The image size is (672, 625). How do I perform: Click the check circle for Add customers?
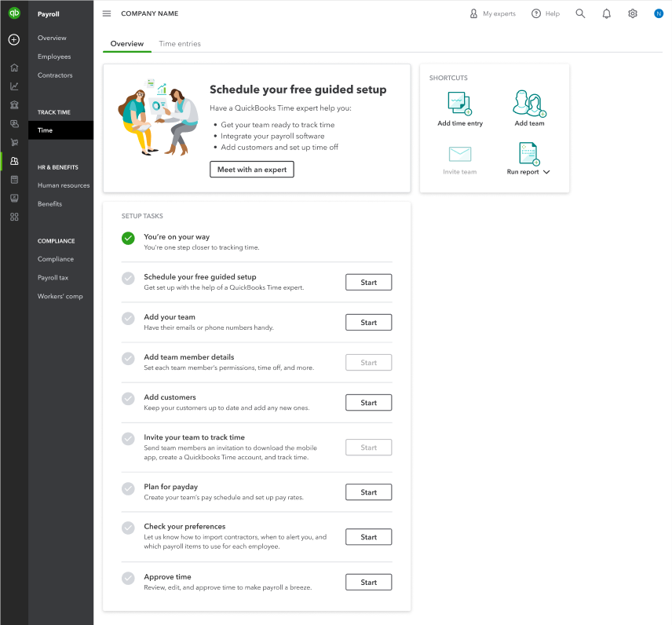pyautogui.click(x=128, y=399)
